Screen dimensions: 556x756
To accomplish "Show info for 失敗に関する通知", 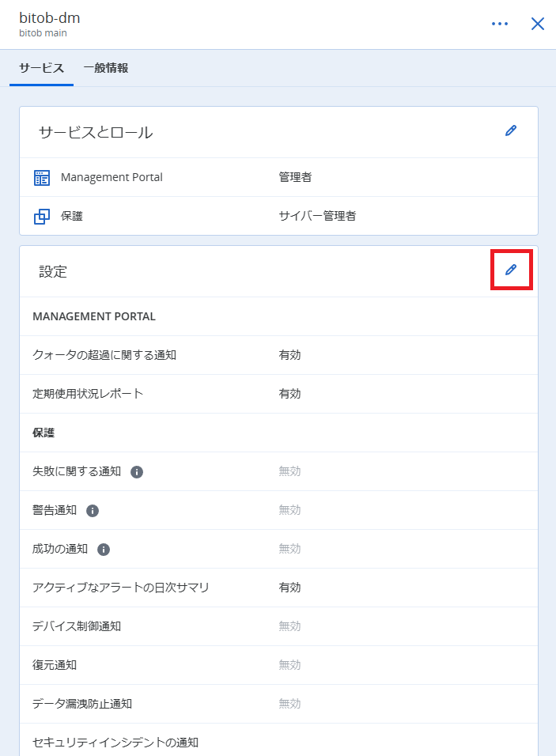I will (x=137, y=472).
